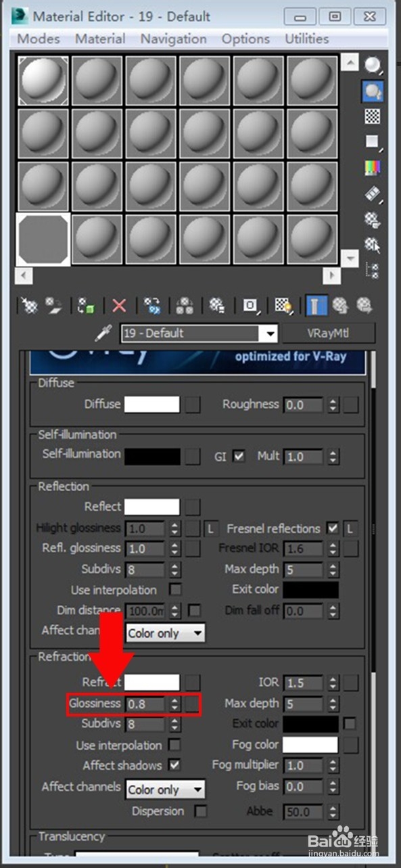
Task: Click the refraction Glossiness spinner arrows
Action: tap(174, 704)
